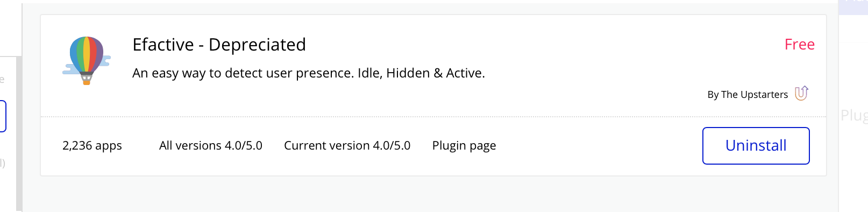Click the blue-outlined box at left edge
The image size is (868, 212).
tap(3, 116)
